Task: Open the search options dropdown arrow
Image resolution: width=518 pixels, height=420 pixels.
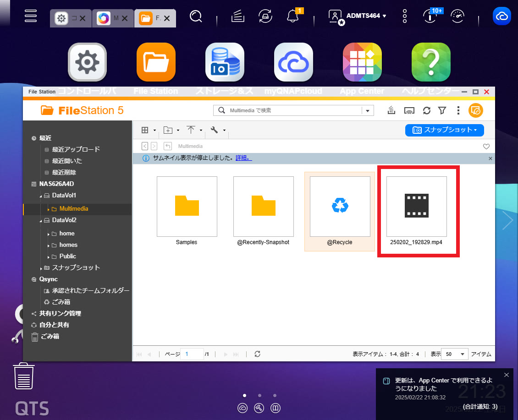Action: pyautogui.click(x=367, y=111)
